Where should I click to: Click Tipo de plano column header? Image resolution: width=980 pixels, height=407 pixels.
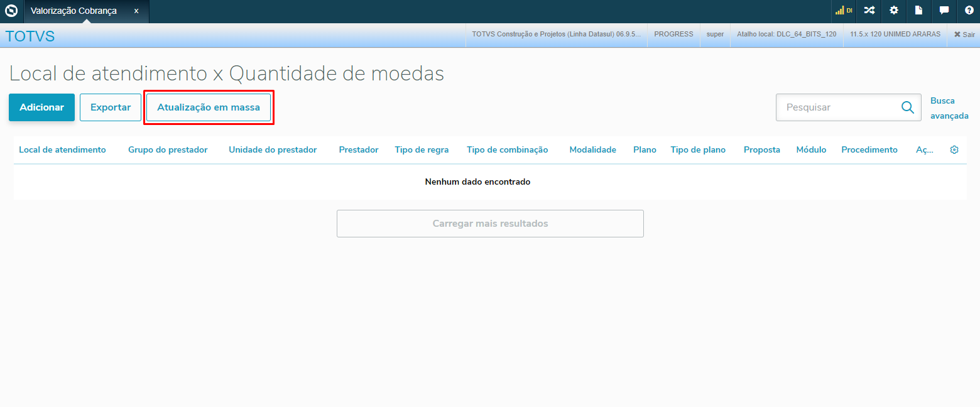pyautogui.click(x=698, y=149)
